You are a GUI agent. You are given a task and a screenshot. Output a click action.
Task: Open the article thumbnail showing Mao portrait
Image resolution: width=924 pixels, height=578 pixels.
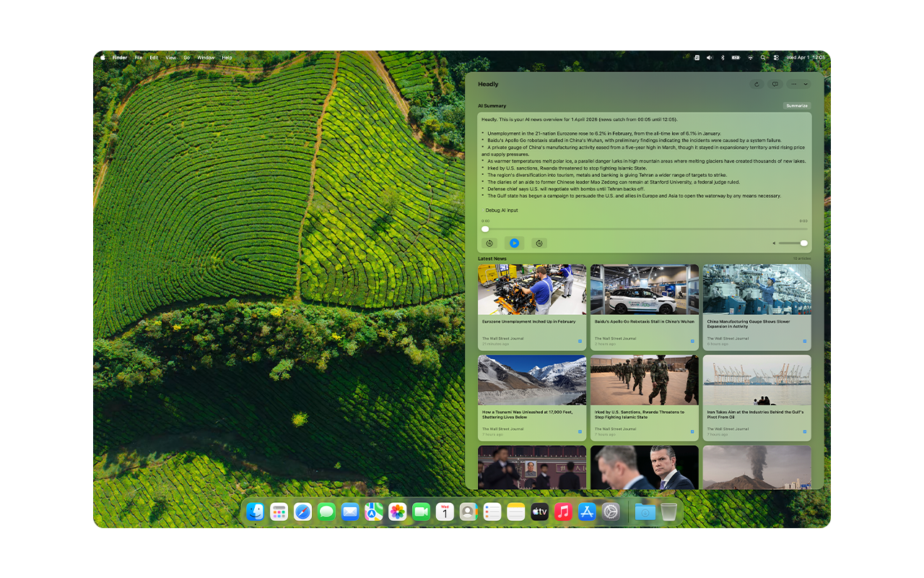[532, 467]
